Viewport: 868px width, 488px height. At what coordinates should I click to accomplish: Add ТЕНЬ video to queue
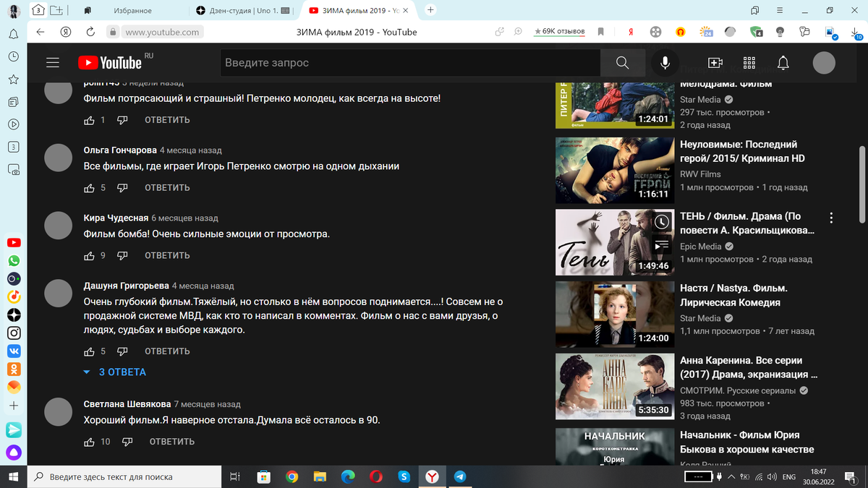(661, 246)
